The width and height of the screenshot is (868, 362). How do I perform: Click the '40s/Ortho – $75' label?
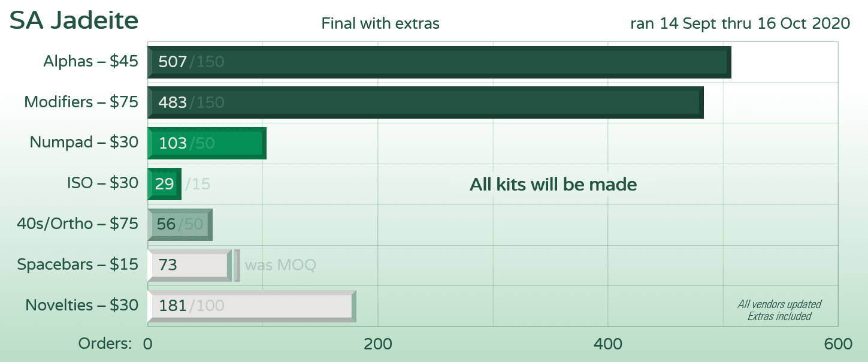click(x=78, y=224)
